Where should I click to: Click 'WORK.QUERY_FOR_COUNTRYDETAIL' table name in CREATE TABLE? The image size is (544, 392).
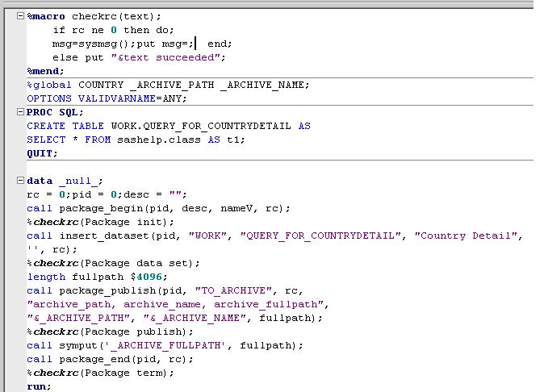201,126
